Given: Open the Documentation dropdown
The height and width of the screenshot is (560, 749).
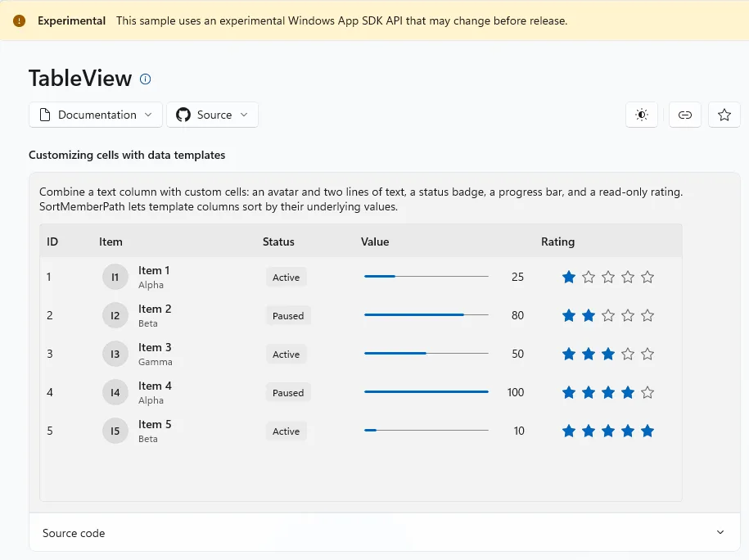Looking at the screenshot, I should tap(96, 115).
